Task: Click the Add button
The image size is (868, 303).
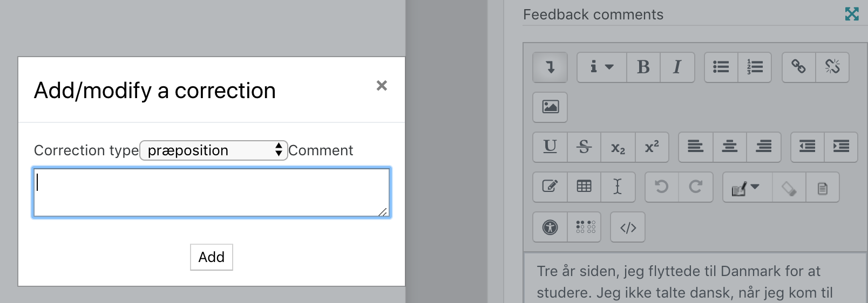Action: coord(212,257)
